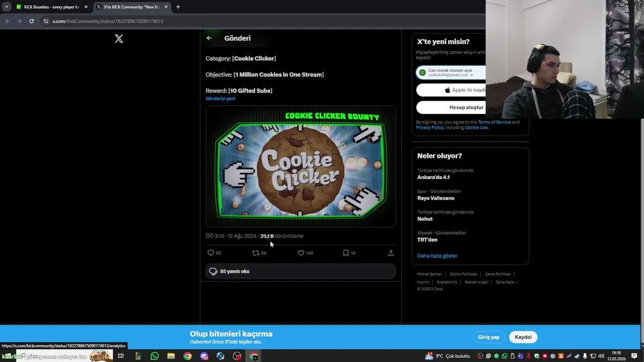Open the TRT'den trending topic
Image resolution: width=644 pixels, height=362 pixels.
470,237
